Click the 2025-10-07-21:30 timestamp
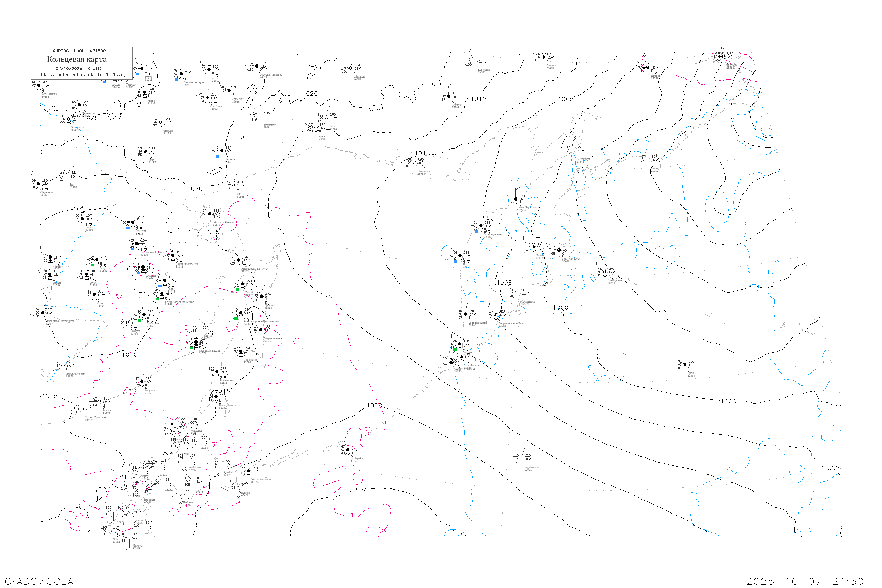Viewport: 882px width, 588px height. [x=805, y=581]
